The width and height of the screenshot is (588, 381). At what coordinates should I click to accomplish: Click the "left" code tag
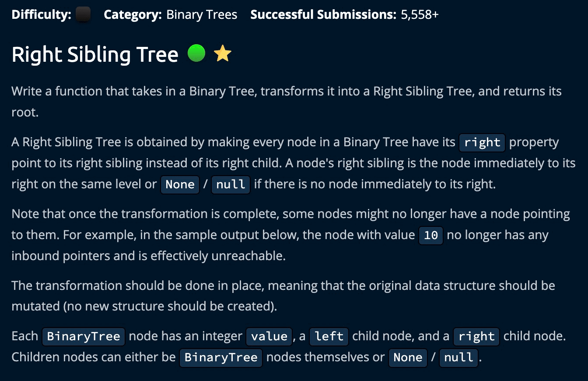pos(329,336)
